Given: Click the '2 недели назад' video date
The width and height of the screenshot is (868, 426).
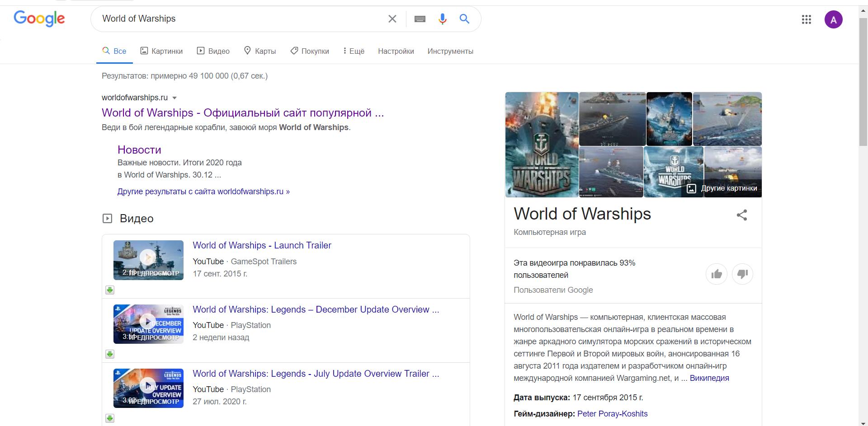Looking at the screenshot, I should [x=221, y=337].
